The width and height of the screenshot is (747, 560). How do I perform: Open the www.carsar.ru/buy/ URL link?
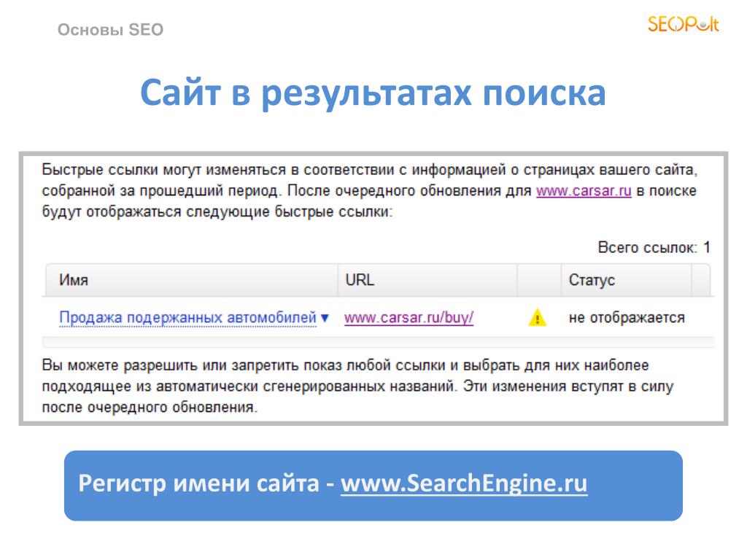[x=409, y=317]
